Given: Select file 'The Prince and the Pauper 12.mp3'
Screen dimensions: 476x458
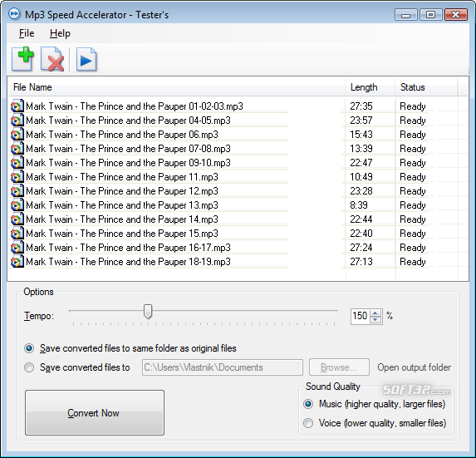Looking at the screenshot, I should [x=122, y=191].
